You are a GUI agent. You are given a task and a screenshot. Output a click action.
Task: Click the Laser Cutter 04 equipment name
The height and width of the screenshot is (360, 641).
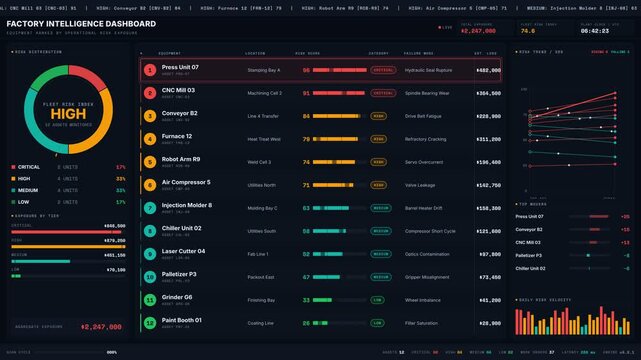coord(183,251)
